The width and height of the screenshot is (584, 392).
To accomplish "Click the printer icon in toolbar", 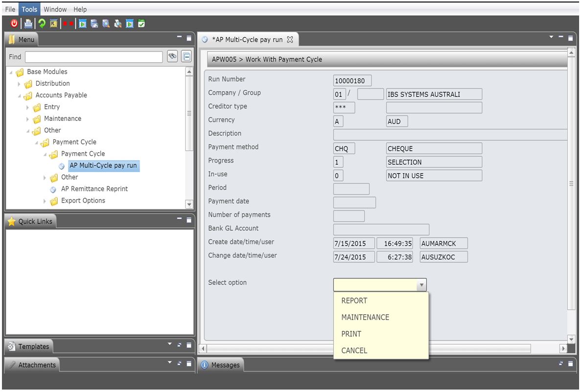I will [28, 24].
